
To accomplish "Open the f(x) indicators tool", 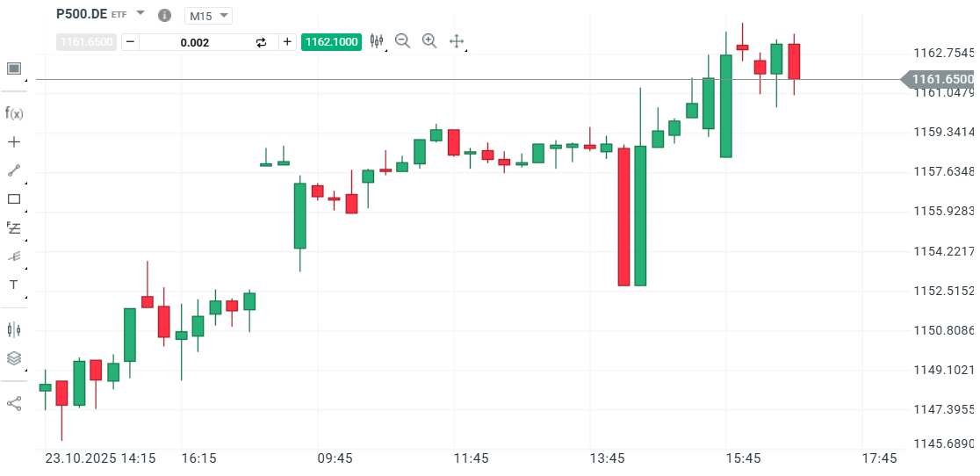I will [x=13, y=113].
